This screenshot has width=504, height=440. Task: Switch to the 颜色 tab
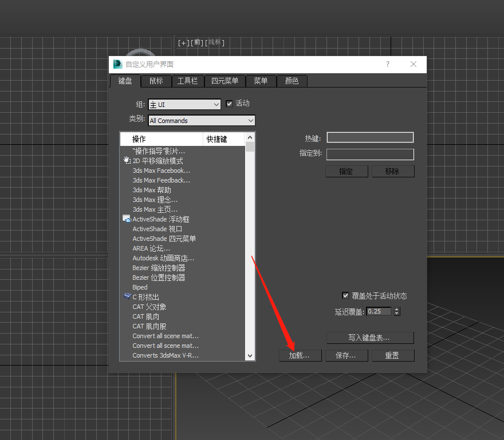292,81
